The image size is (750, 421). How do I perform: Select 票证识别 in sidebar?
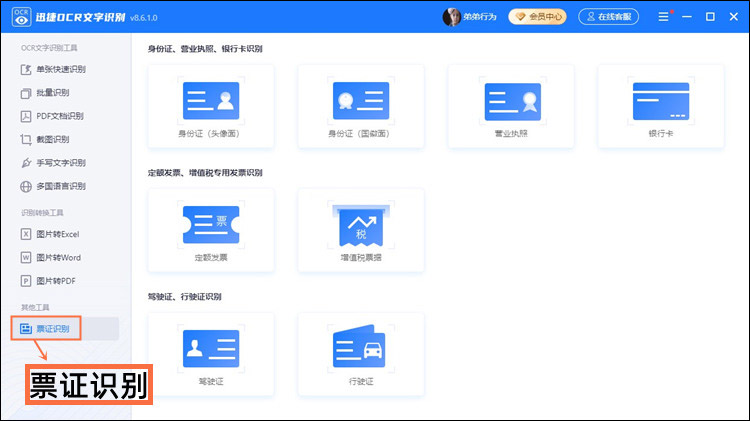pos(46,329)
